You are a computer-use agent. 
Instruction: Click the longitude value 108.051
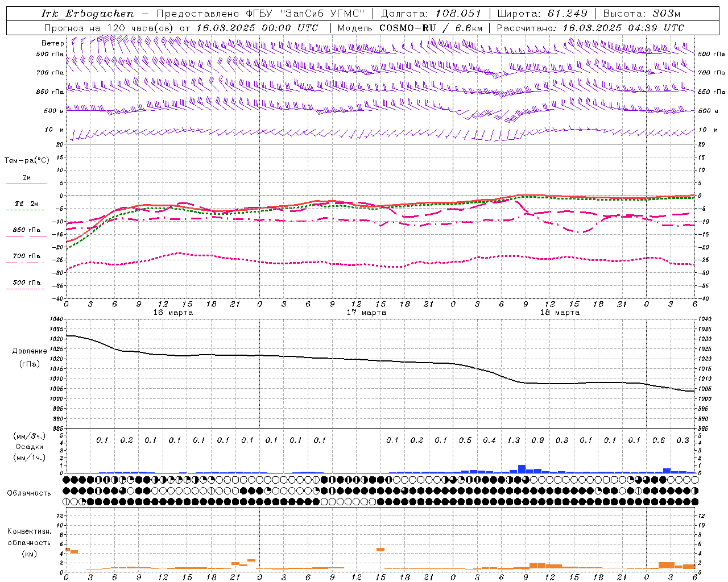coord(458,14)
